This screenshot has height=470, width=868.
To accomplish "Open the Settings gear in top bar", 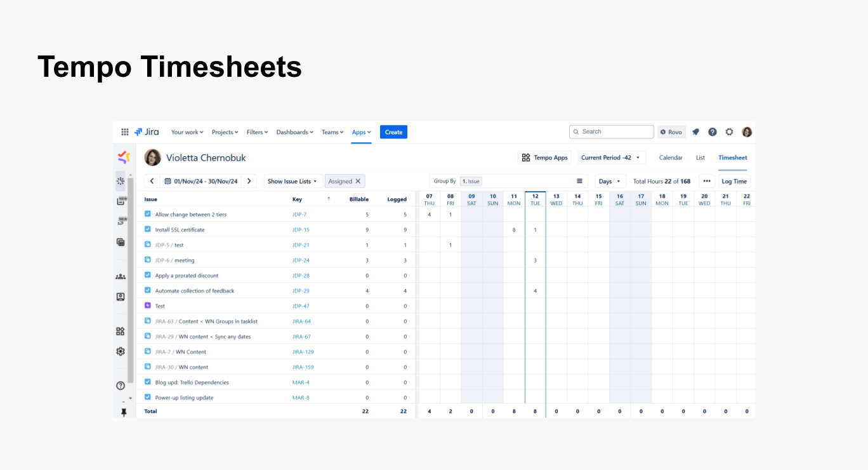I will (729, 132).
